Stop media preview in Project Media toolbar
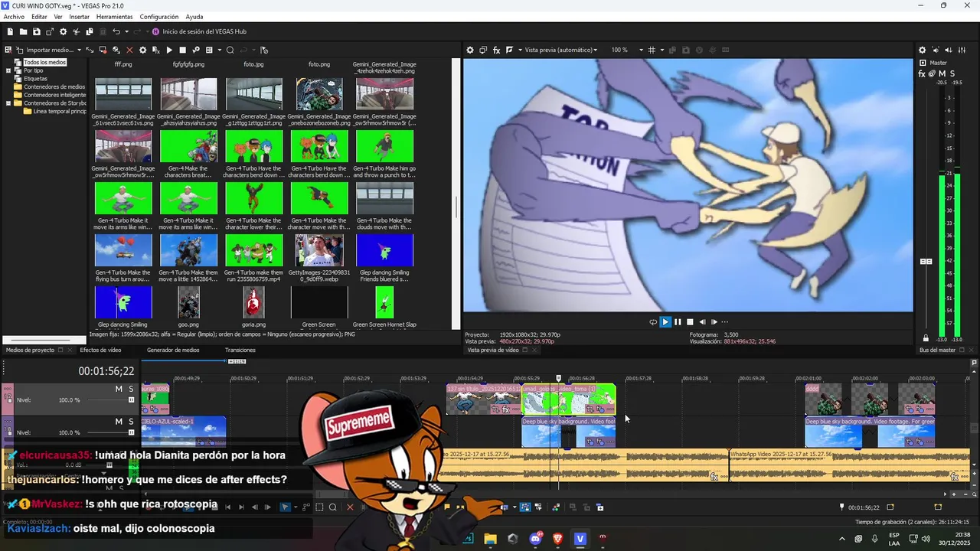 (182, 50)
